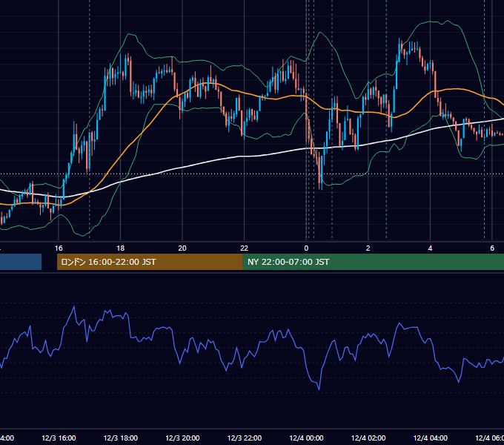
Task: Click the hour label 4 on time axis
Action: tap(430, 248)
